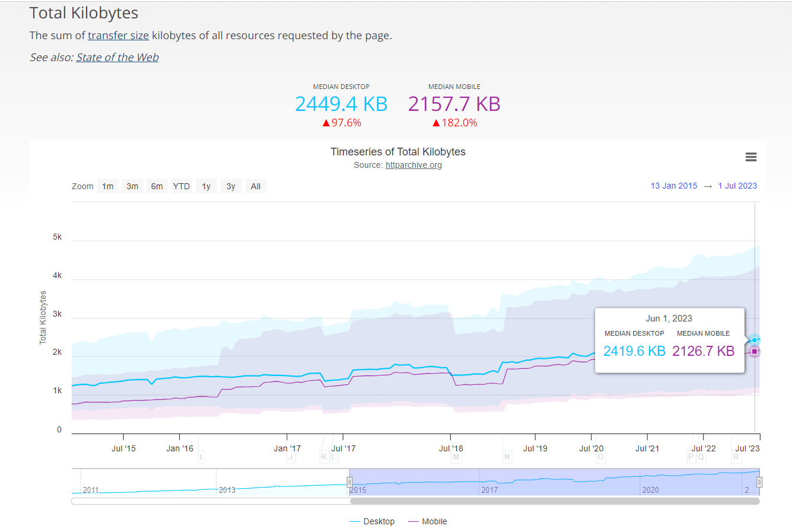Click the flag marker labeled L
This screenshot has height=532, width=792.
pyautogui.click(x=334, y=457)
